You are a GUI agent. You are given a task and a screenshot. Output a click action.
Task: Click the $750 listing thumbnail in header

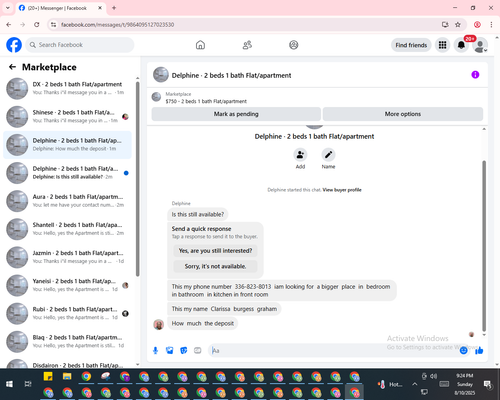(156, 97)
